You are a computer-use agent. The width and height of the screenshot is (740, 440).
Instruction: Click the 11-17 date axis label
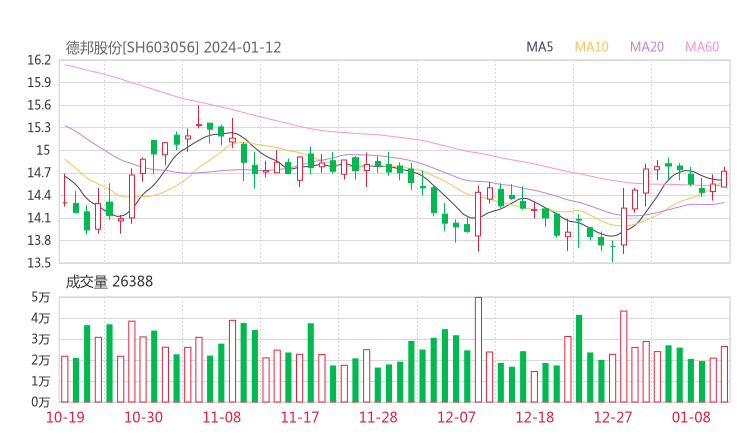click(x=300, y=417)
